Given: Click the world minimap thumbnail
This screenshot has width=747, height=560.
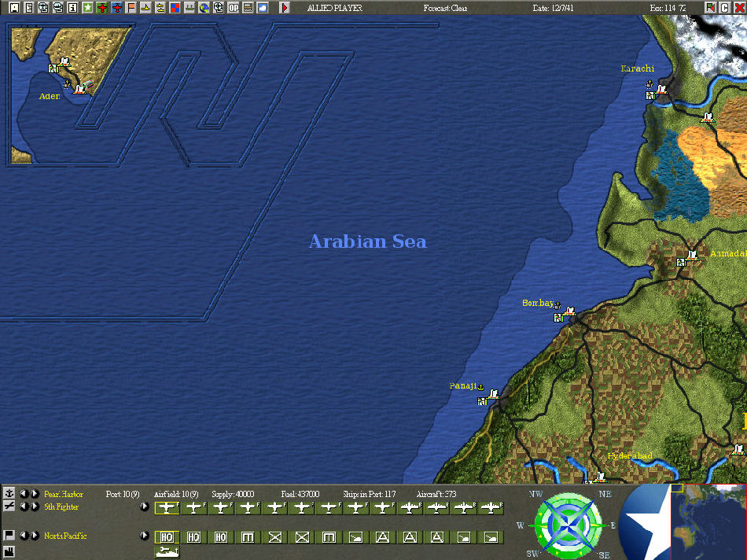Looking at the screenshot, I should pyautogui.click(x=709, y=522).
